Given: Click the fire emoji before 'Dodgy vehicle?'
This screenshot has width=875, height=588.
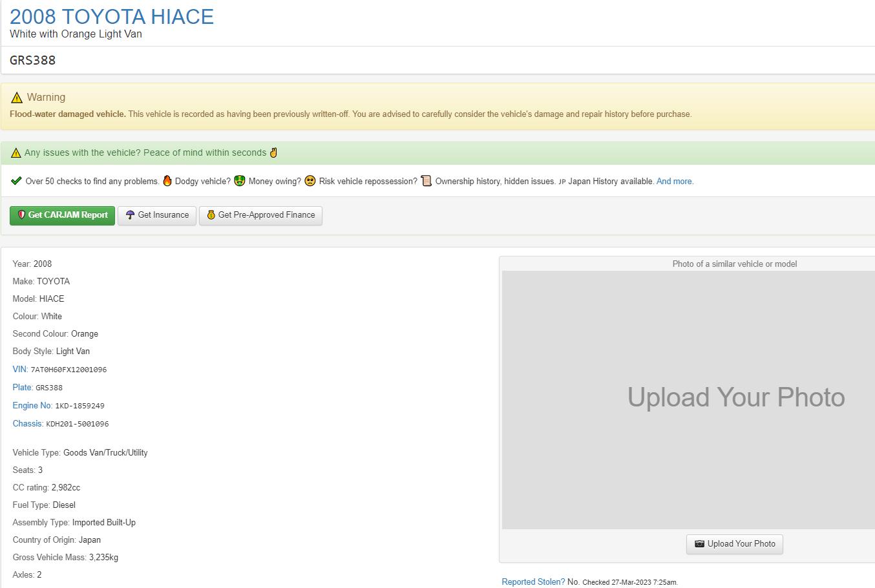Looking at the screenshot, I should [167, 181].
